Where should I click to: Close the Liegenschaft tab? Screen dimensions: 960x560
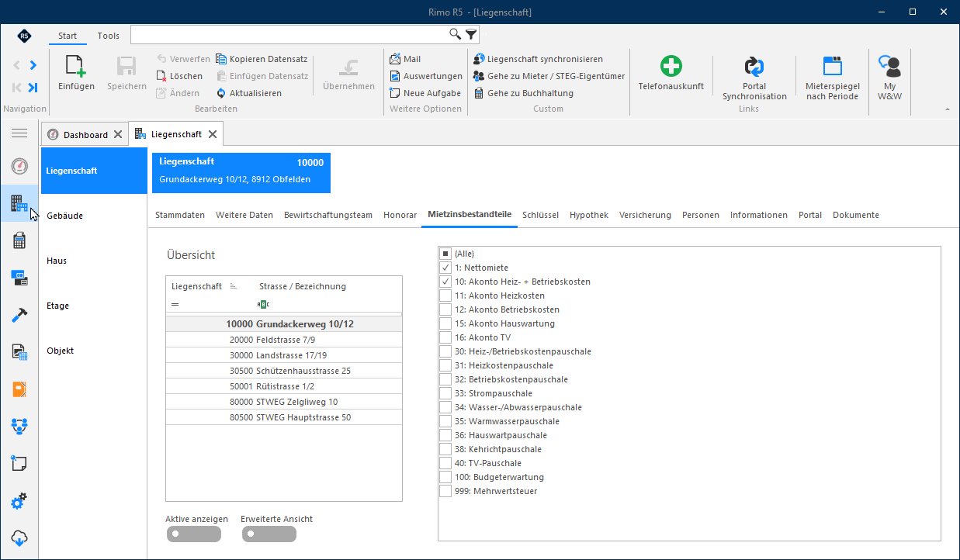click(x=213, y=134)
